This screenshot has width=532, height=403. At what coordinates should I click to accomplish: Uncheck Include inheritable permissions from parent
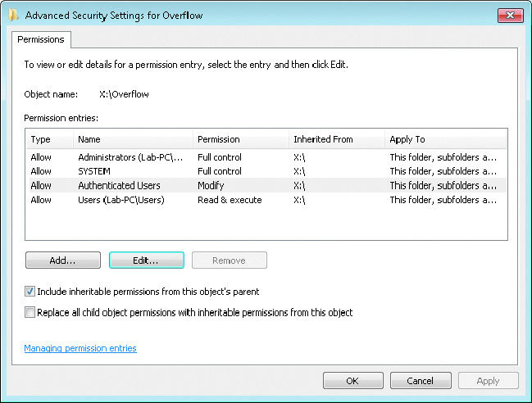point(30,292)
